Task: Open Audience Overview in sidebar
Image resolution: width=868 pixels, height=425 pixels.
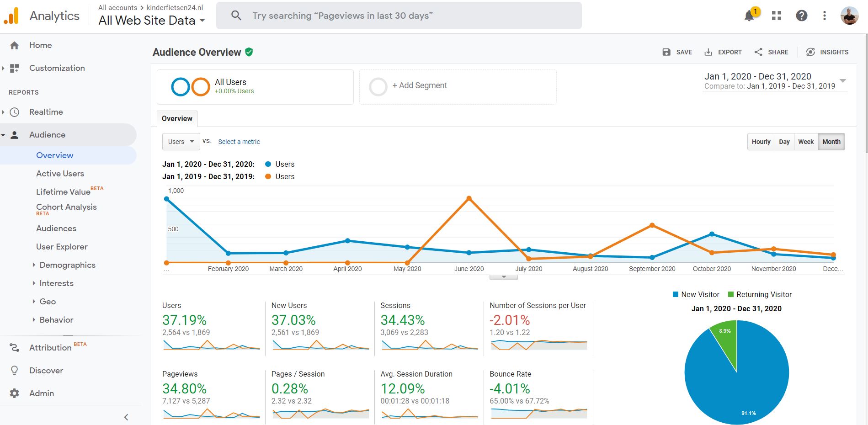Action: (x=55, y=155)
